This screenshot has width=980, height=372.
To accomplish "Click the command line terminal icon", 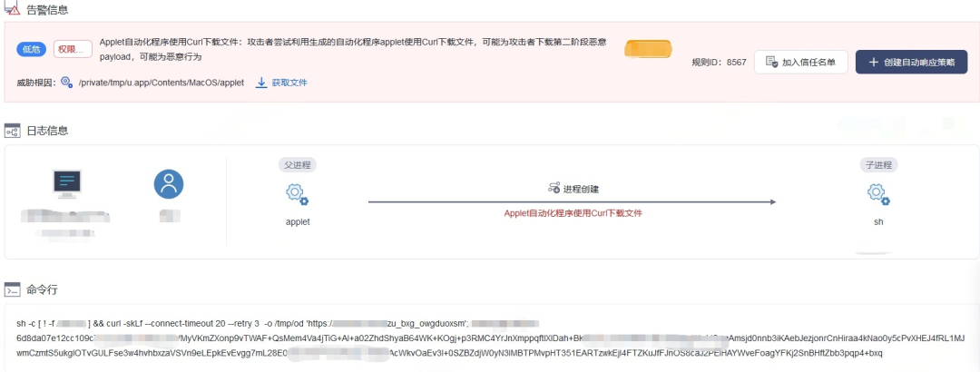I will coord(12,289).
